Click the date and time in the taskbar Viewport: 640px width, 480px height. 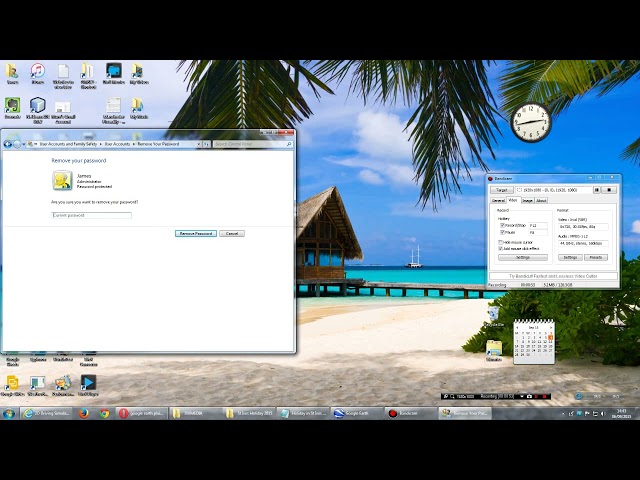click(x=621, y=413)
